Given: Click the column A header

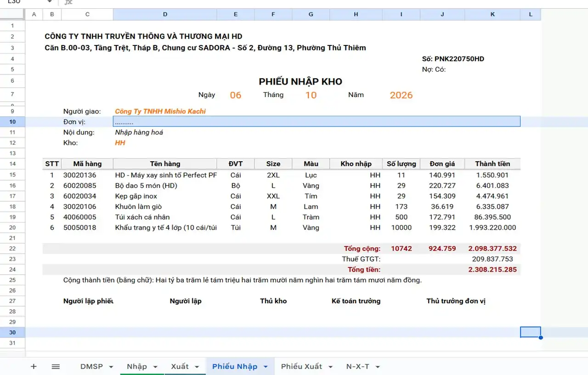Looking at the screenshot, I should (x=34, y=14).
